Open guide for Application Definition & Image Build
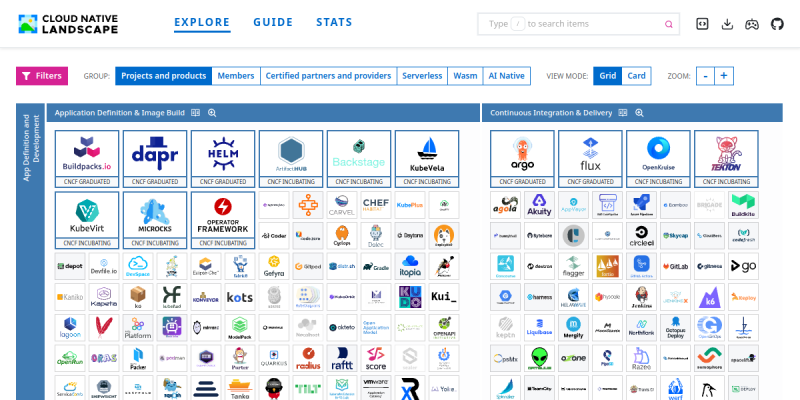This screenshot has width=800, height=400. 195,113
